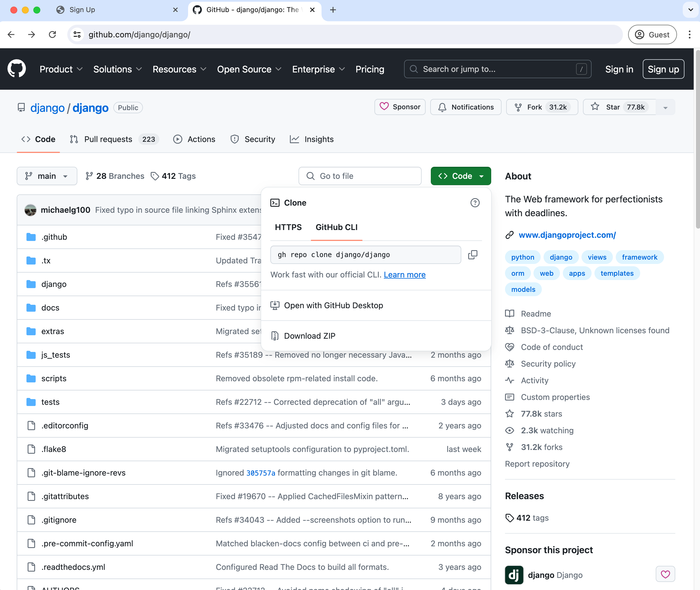Open the django organization avatar in Sponsor section
700x590 pixels.
514,575
